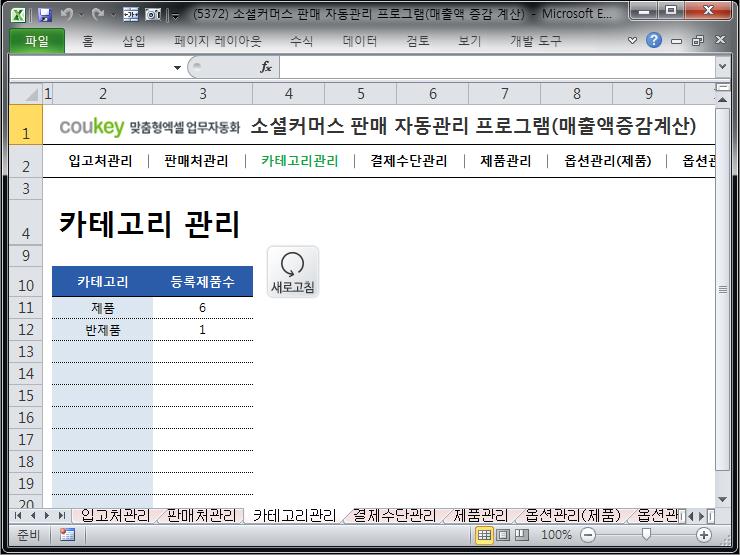Image resolution: width=740 pixels, height=555 pixels.
Task: Open the 개발 도구 ribbon tab
Action: 535,41
